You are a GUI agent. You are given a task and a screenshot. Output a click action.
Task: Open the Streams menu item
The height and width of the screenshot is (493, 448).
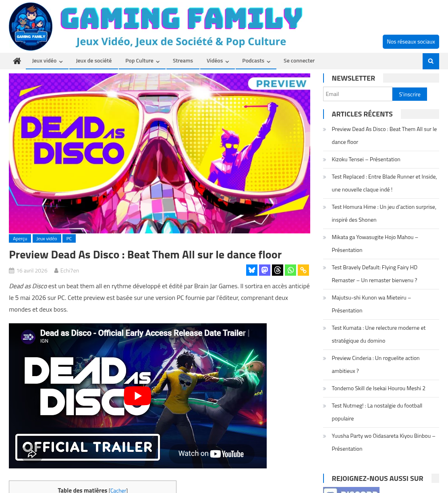[183, 61]
